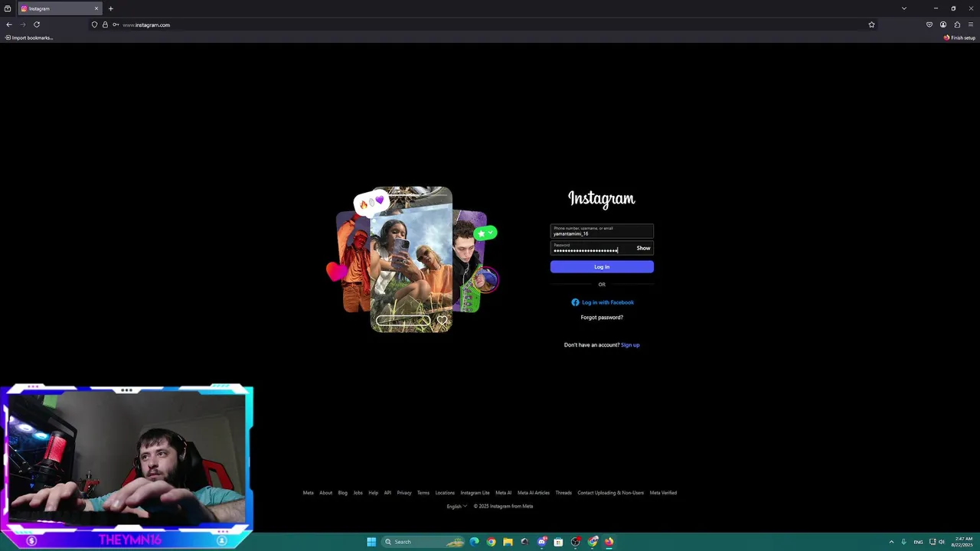Click Import bookmarks in bookmarks bar
Image resolution: width=980 pixels, height=551 pixels.
(29, 37)
